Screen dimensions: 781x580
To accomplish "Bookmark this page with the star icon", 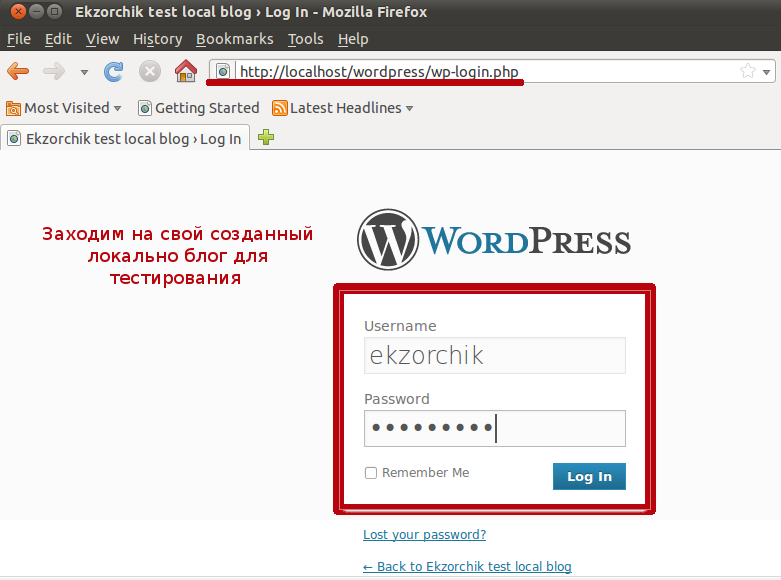I will tap(747, 71).
